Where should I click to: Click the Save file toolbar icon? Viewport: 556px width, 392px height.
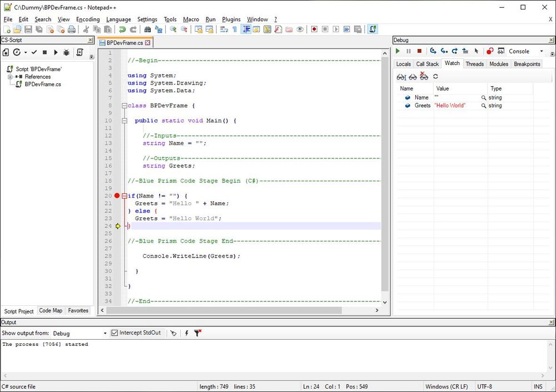(x=28, y=29)
